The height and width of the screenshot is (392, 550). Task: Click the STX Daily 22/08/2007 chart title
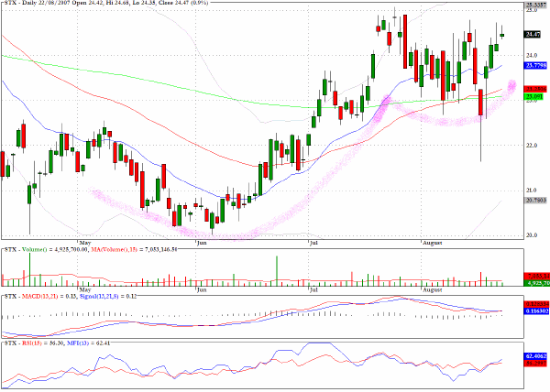click(104, 3)
